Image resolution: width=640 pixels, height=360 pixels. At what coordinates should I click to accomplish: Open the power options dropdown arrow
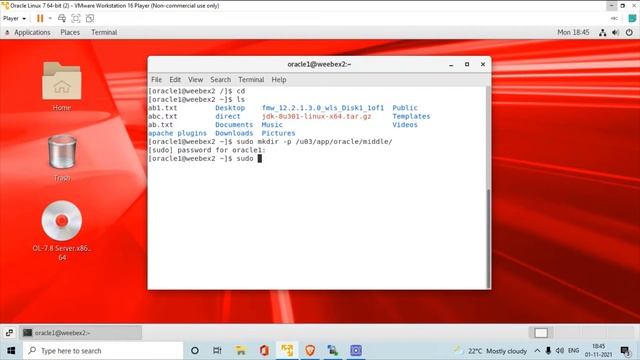(x=50, y=18)
